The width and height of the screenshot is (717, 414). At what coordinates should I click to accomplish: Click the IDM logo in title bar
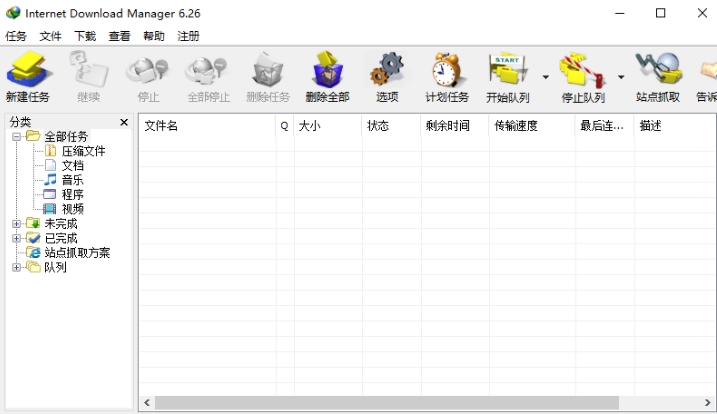pyautogui.click(x=13, y=13)
